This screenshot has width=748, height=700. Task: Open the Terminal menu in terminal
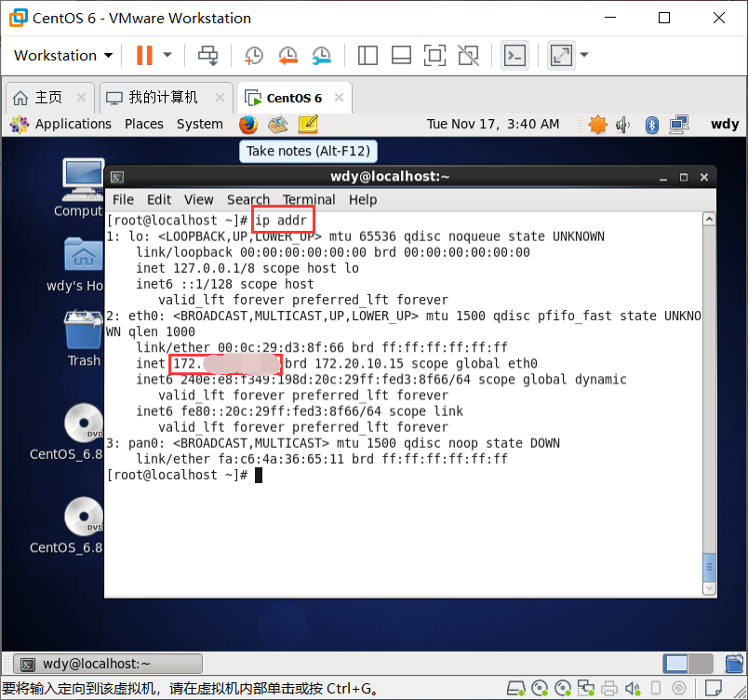[x=309, y=199]
